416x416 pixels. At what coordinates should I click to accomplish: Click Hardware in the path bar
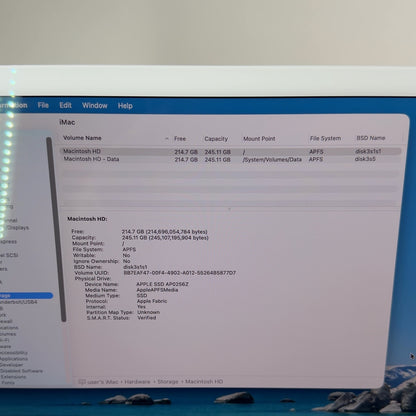click(137, 382)
